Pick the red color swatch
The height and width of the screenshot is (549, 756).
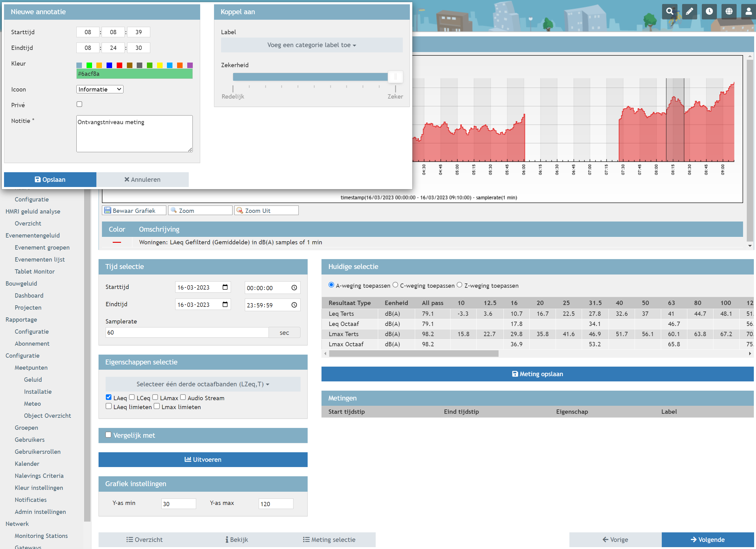pyautogui.click(x=119, y=65)
